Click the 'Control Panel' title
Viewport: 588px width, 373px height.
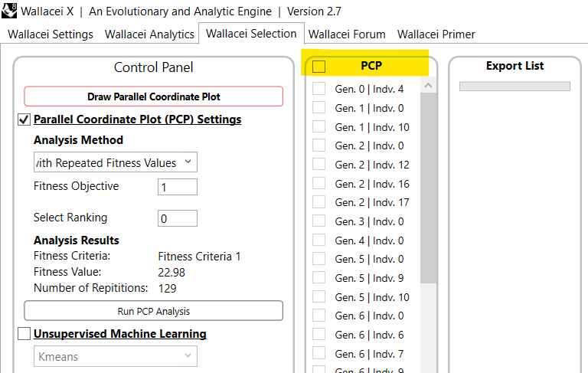[x=153, y=67]
